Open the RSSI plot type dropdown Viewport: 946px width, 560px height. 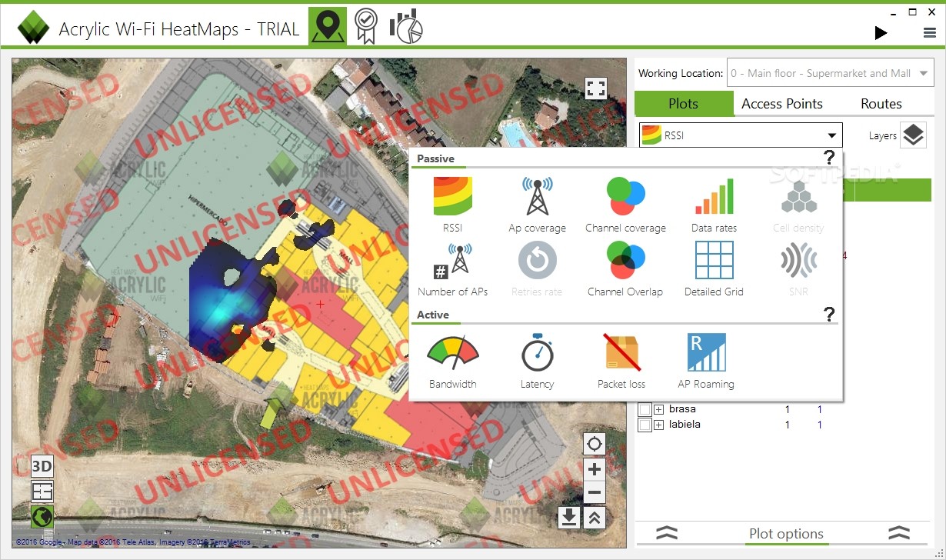741,135
